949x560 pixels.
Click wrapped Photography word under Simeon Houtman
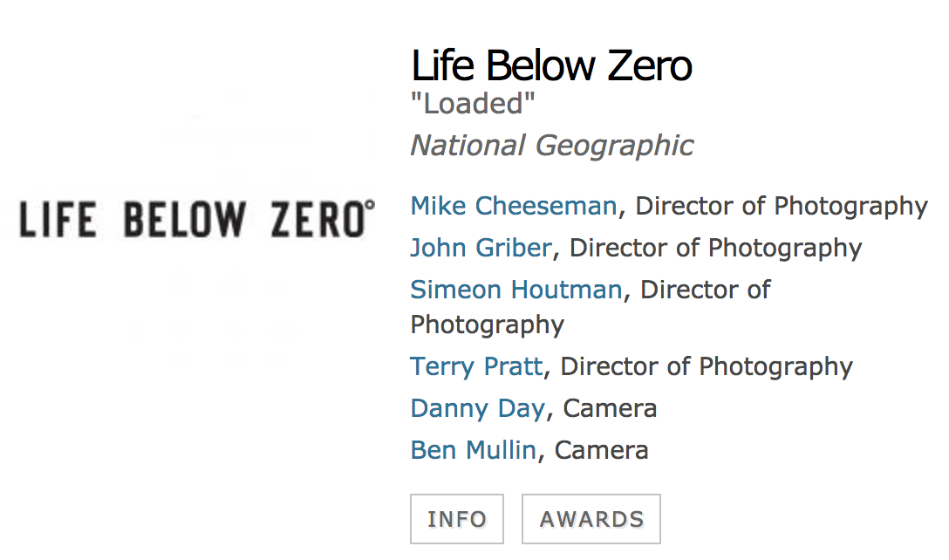488,325
